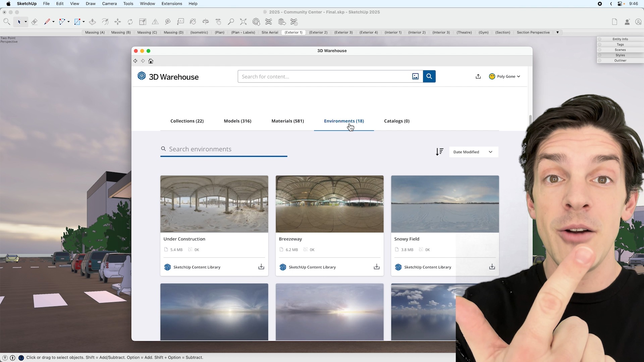Choose the Zoom magnifier tool

[231, 22]
